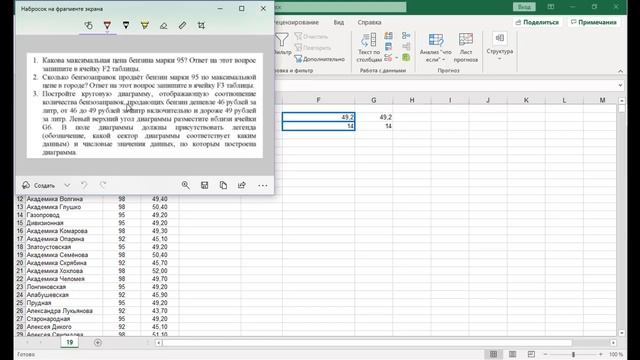
Task: Select column F header
Action: coord(318,100)
